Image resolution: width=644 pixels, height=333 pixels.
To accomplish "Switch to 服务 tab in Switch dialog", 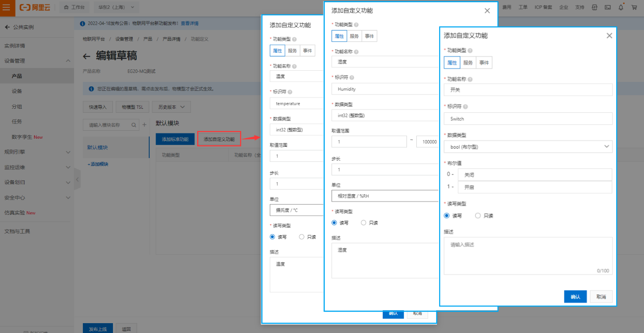I will [x=468, y=63].
